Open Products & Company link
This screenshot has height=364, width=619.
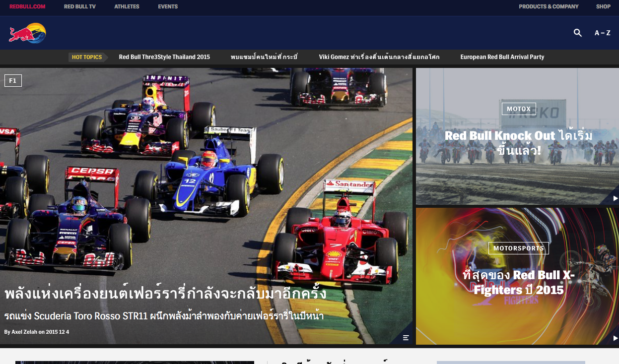pyautogui.click(x=549, y=6)
